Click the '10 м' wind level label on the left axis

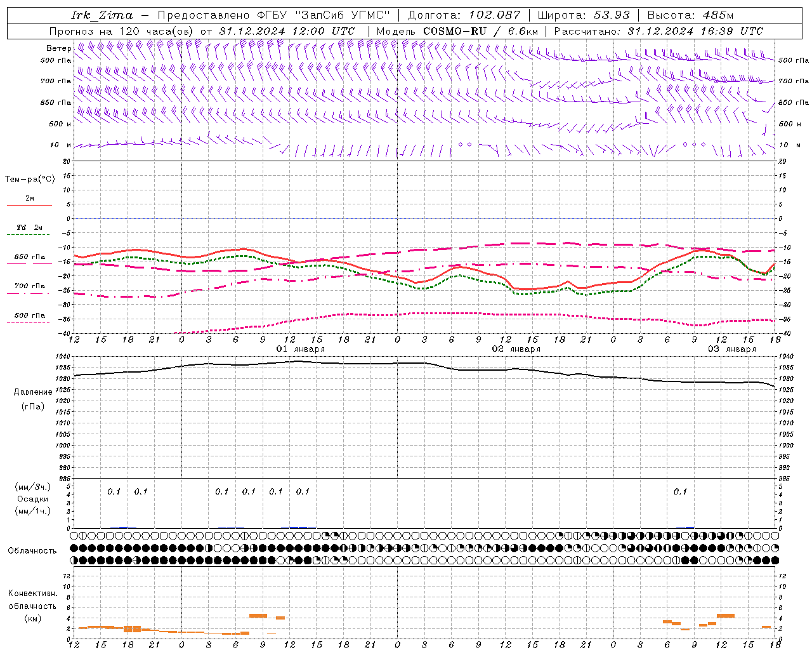click(x=60, y=145)
